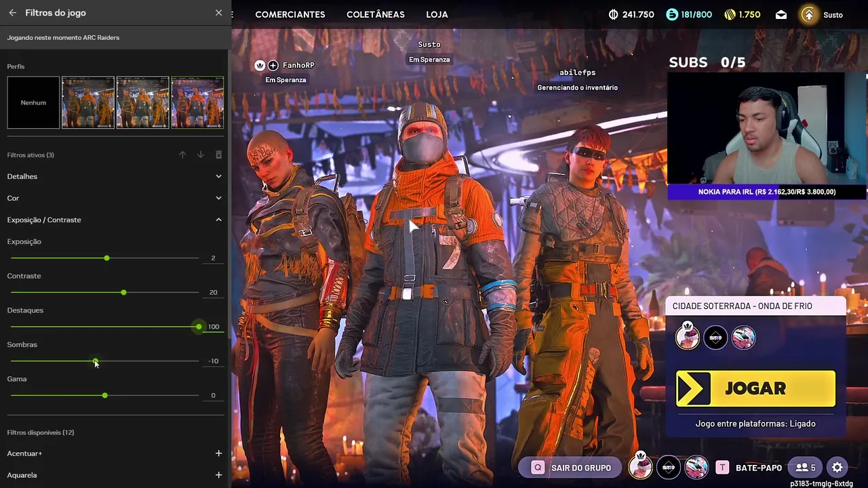Select the Nenhum profile
This screenshot has height=488, width=868.
point(33,102)
